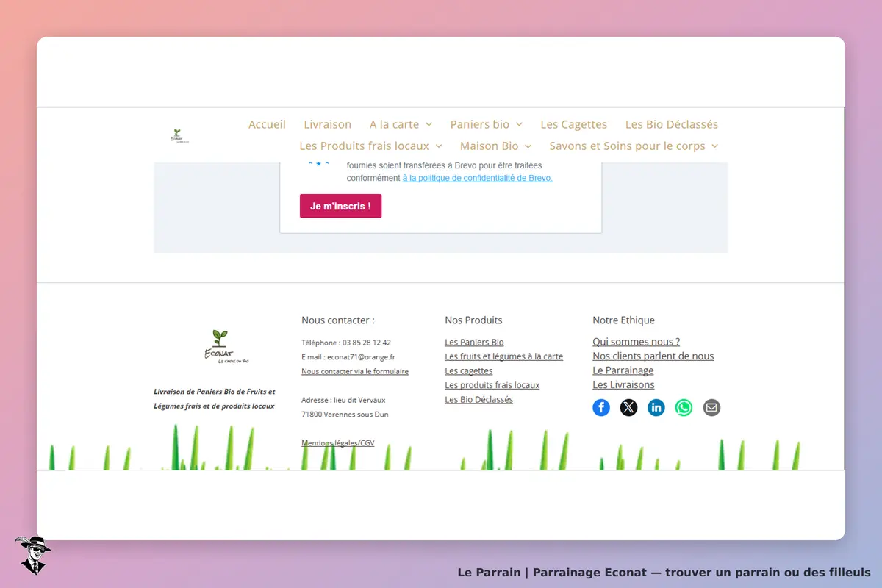Click the Adresse : lieu dit Vervaux line
882x588 pixels.
(343, 400)
